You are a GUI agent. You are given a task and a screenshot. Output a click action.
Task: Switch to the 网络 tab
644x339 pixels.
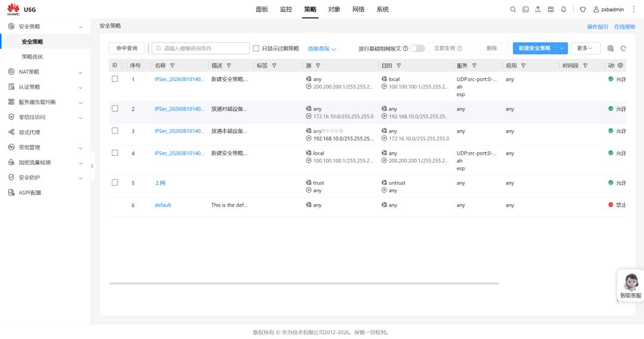coord(358,9)
